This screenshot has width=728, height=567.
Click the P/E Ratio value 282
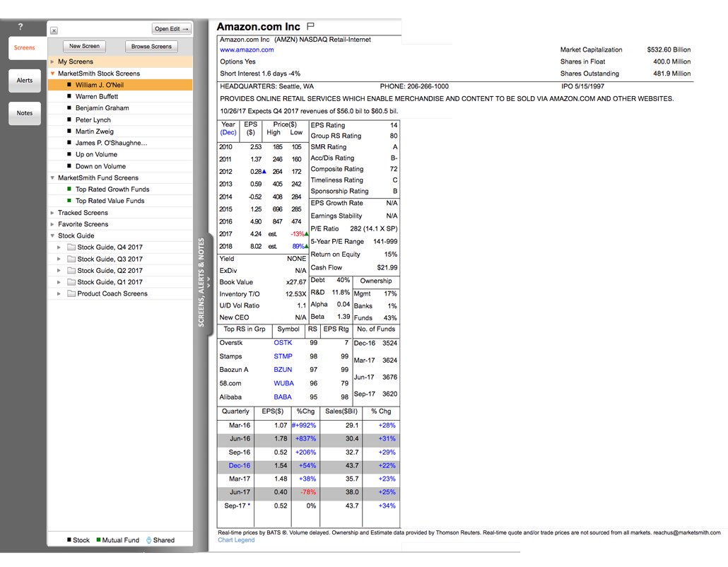coord(356,229)
